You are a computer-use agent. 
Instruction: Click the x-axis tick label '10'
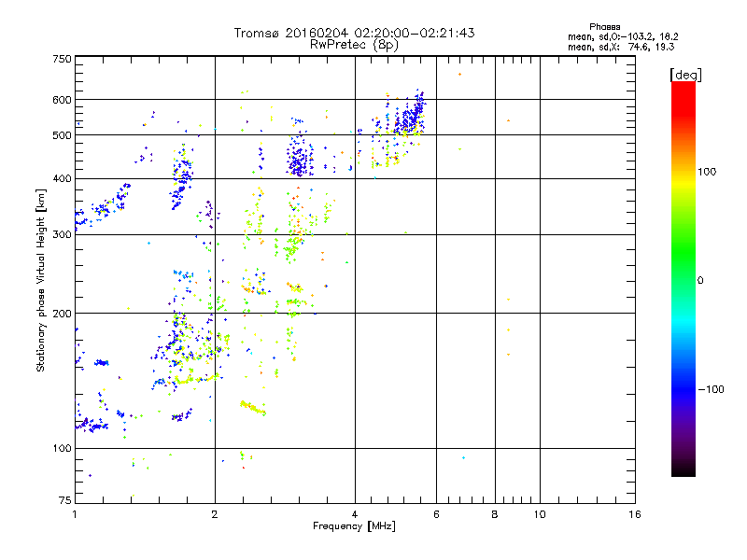tap(540, 514)
